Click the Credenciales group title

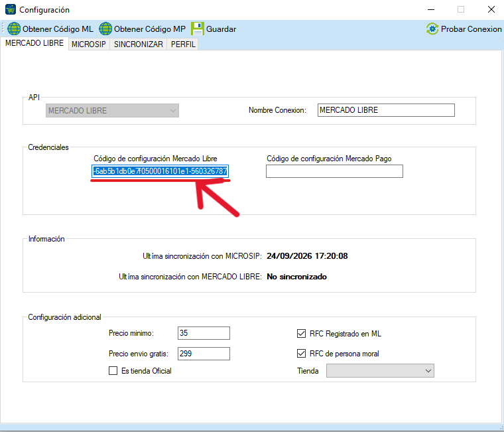click(x=48, y=147)
